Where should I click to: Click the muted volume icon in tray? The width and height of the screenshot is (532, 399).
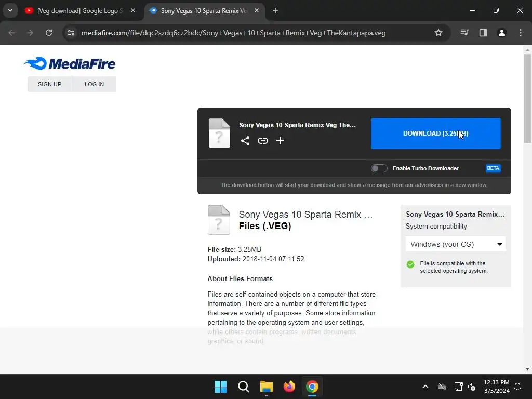pyautogui.click(x=472, y=387)
